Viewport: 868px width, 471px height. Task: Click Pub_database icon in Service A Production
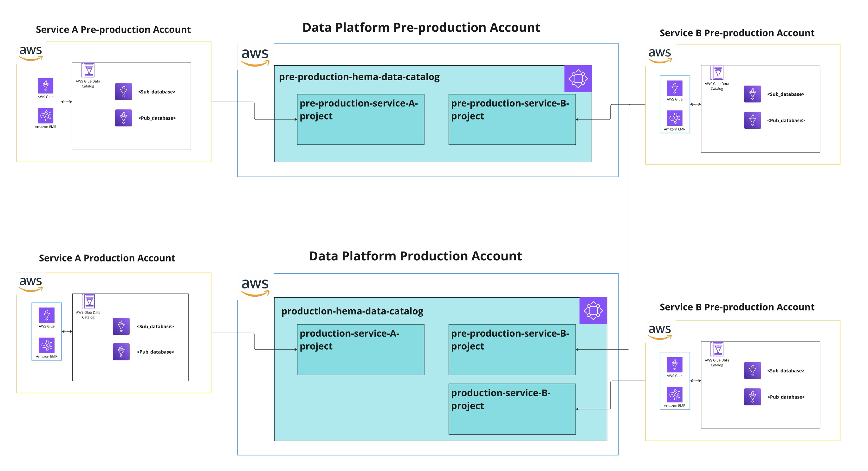[121, 352]
